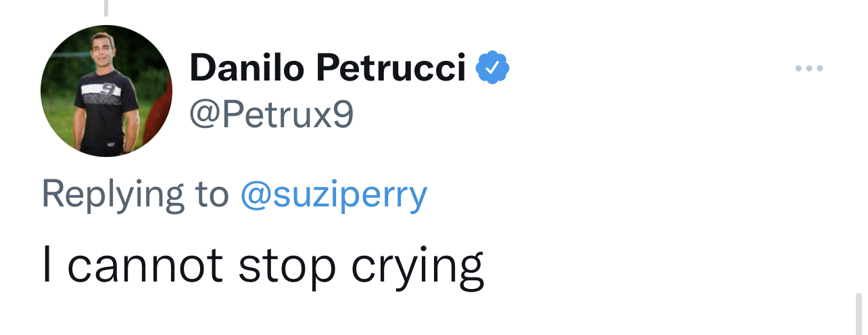Click the leading "I" of the tweet text
868x335 pixels.
coord(47,265)
